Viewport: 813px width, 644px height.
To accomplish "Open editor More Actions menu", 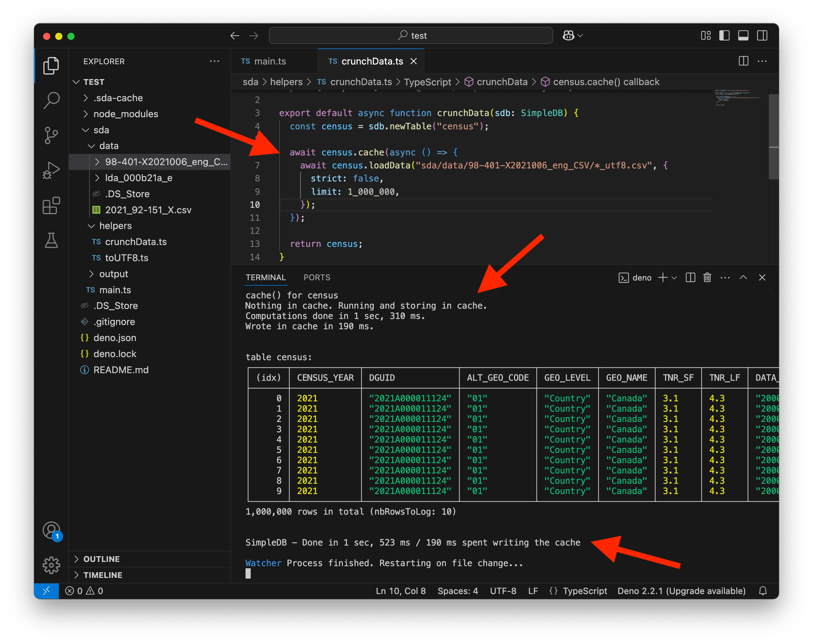I will tap(762, 61).
